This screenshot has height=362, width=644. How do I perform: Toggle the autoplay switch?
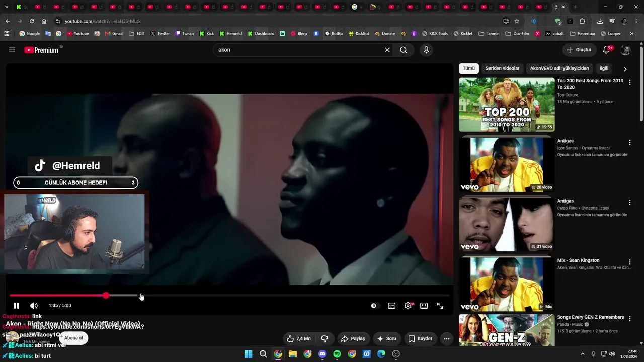tap(374, 305)
